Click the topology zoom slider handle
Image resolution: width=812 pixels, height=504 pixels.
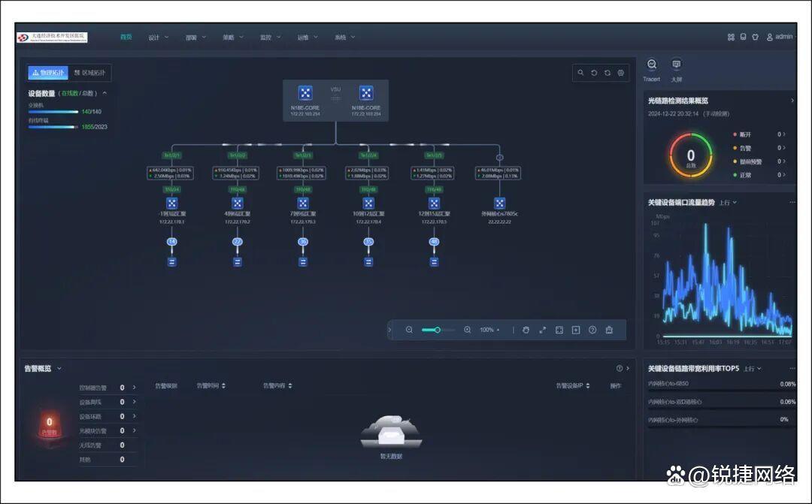437,330
